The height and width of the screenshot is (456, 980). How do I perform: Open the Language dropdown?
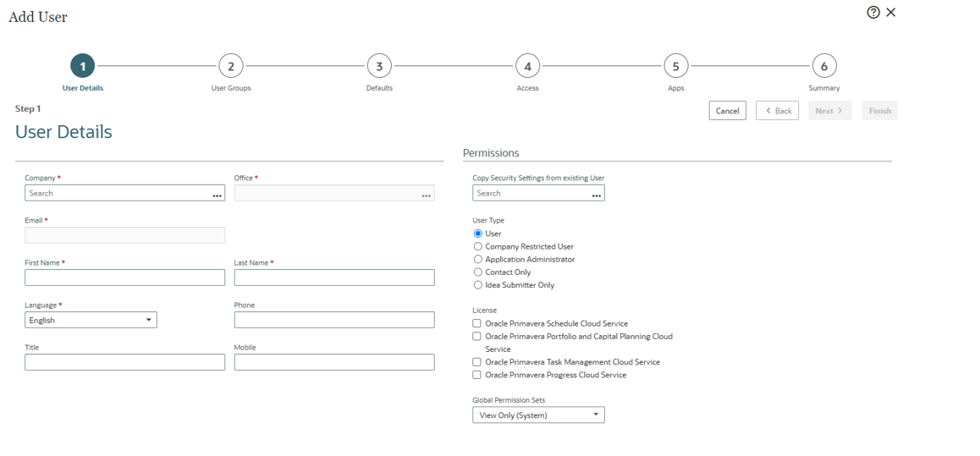click(91, 320)
